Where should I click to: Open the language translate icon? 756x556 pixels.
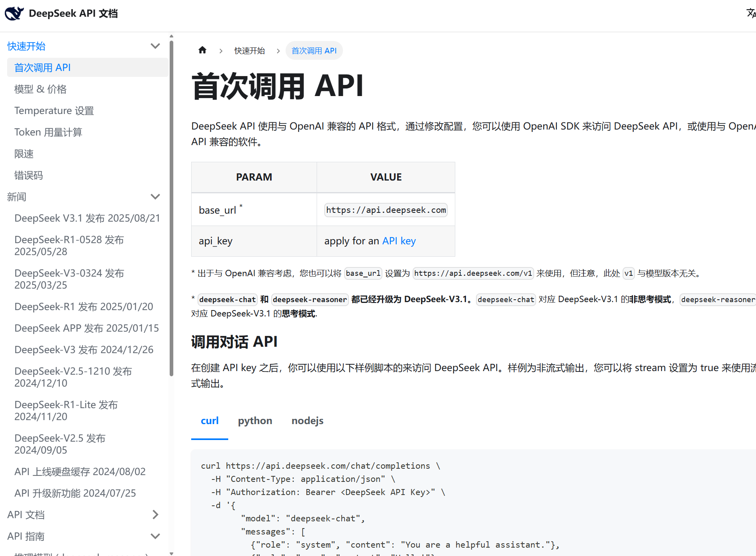751,13
